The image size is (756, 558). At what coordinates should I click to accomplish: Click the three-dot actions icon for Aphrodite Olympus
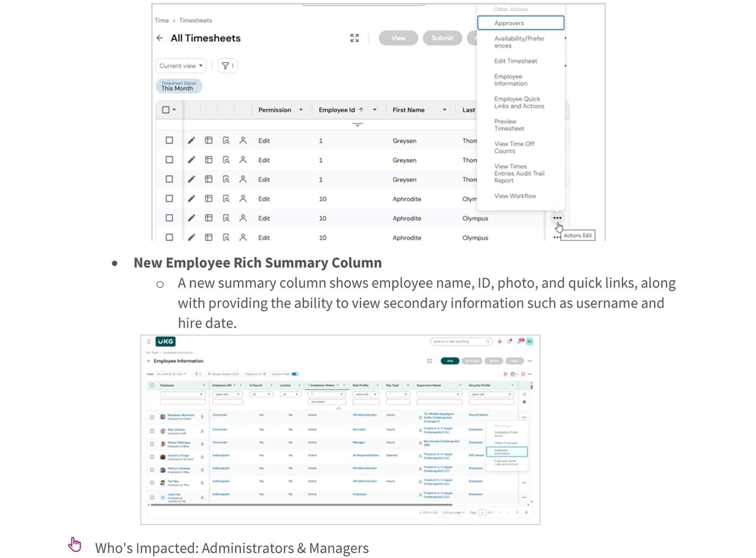point(557,218)
